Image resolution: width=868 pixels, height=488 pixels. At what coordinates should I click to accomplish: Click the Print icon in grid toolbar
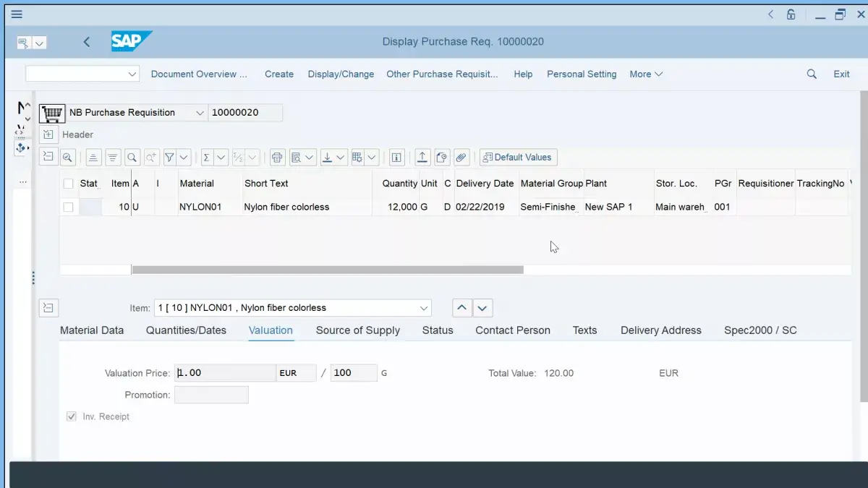click(277, 157)
